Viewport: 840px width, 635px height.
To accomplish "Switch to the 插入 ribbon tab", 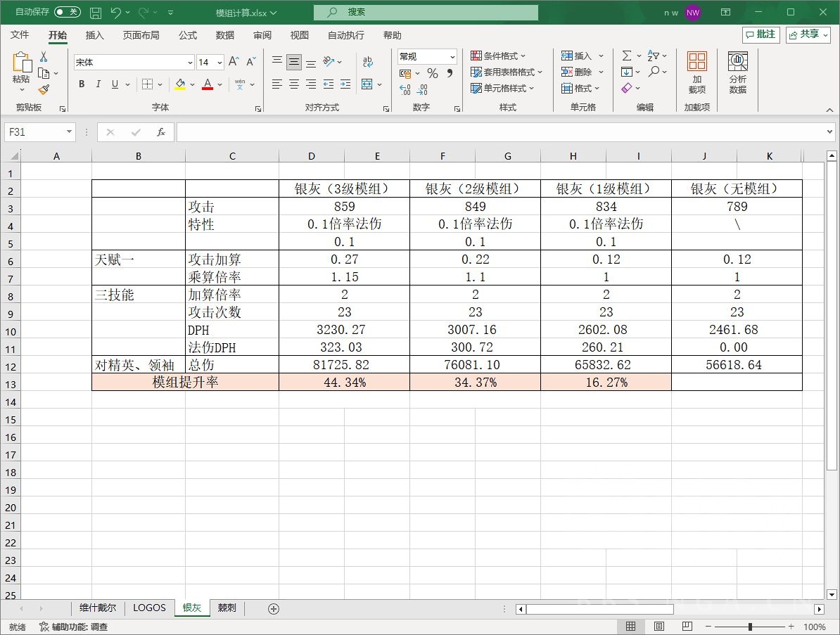I will 94,35.
